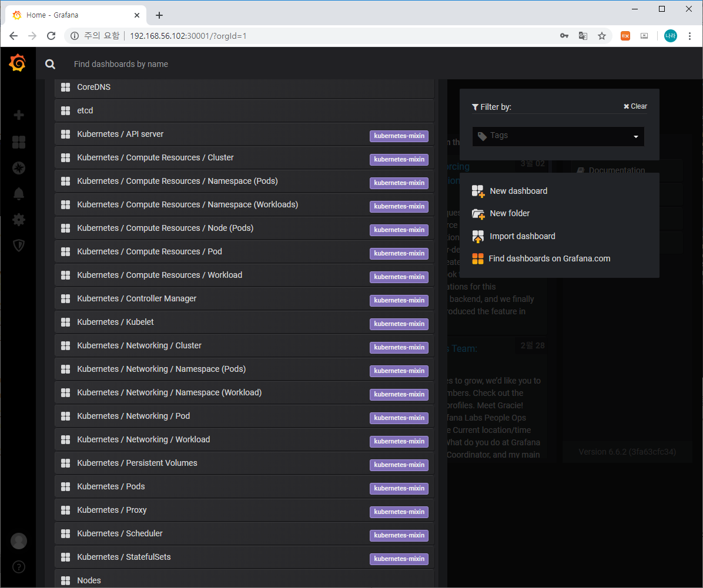Screen dimensions: 703x588
Task: Open Kubernetes / Compute Resources / Cluster dashboard
Action: (x=245, y=157)
